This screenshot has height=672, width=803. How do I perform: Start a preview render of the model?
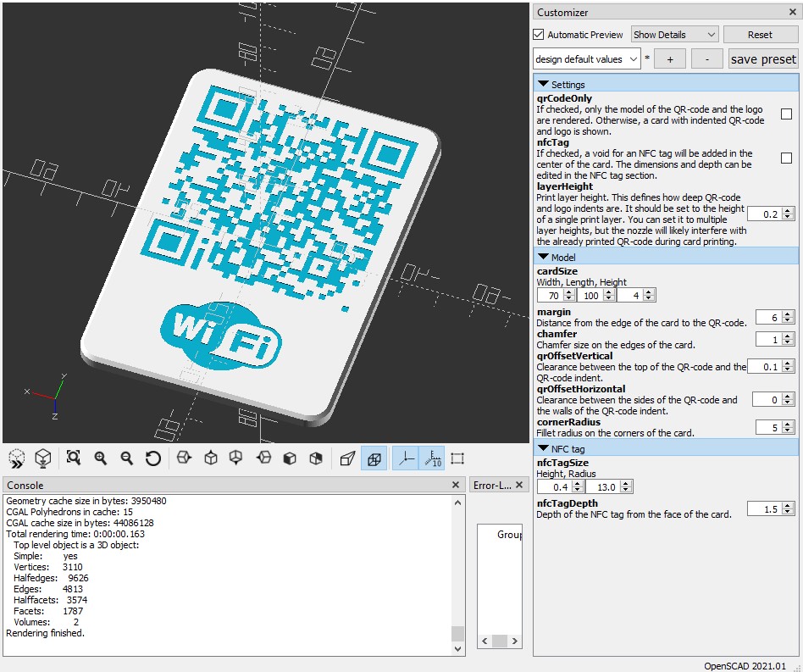(16, 458)
